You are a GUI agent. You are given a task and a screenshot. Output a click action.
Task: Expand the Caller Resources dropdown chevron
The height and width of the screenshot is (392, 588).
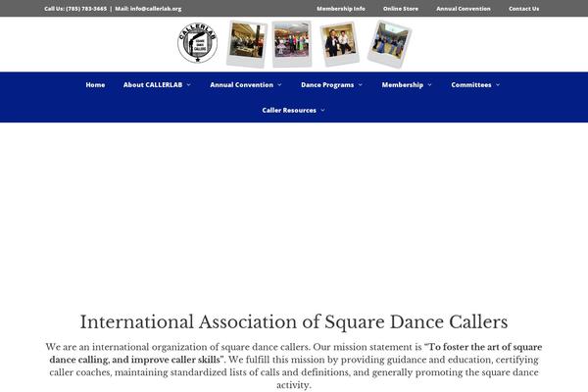click(x=322, y=111)
